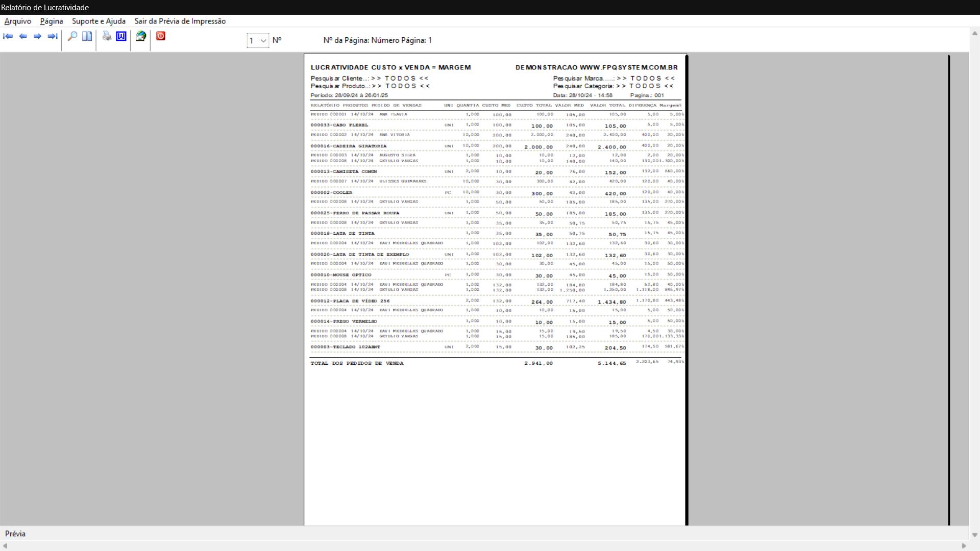Viewport: 980px width, 551px height.
Task: Click product row '000003-TECLADO 102ABNT'
Action: tap(497, 347)
